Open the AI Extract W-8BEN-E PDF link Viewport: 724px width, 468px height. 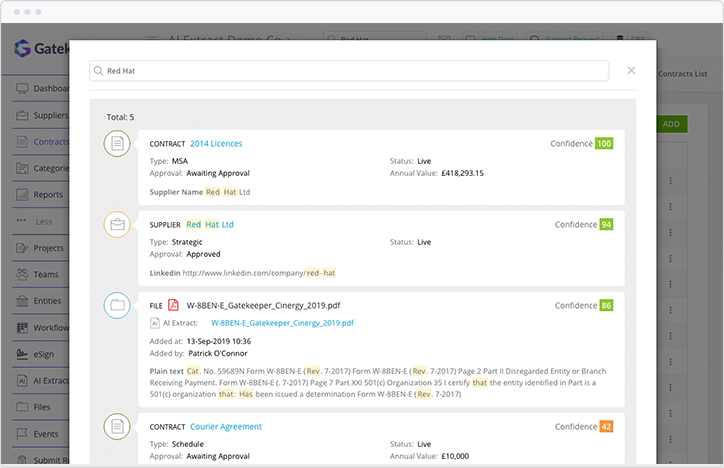283,323
